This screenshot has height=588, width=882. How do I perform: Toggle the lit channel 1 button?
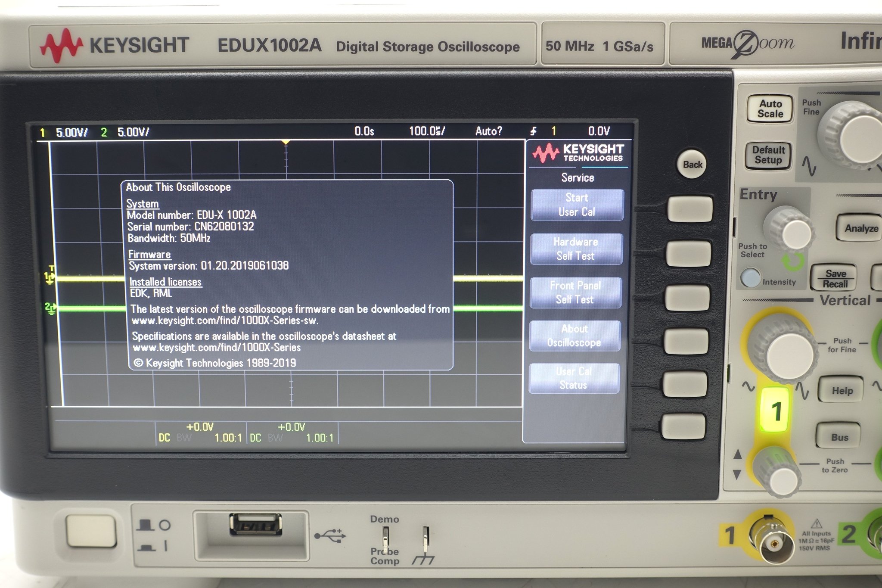tap(776, 410)
